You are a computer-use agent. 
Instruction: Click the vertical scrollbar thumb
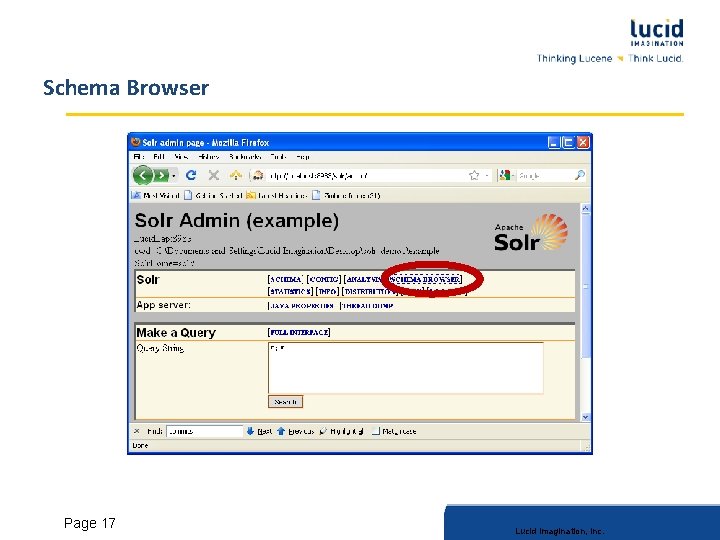coord(585,286)
